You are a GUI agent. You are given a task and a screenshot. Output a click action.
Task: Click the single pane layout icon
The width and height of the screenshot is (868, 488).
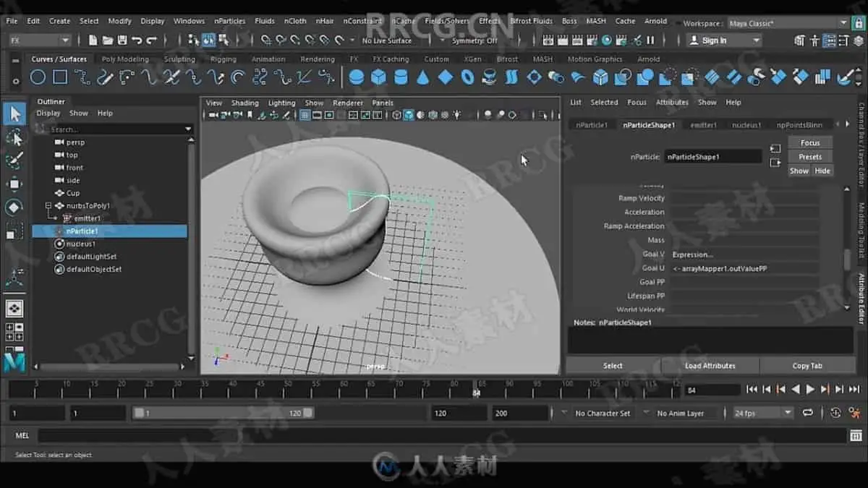point(14,309)
